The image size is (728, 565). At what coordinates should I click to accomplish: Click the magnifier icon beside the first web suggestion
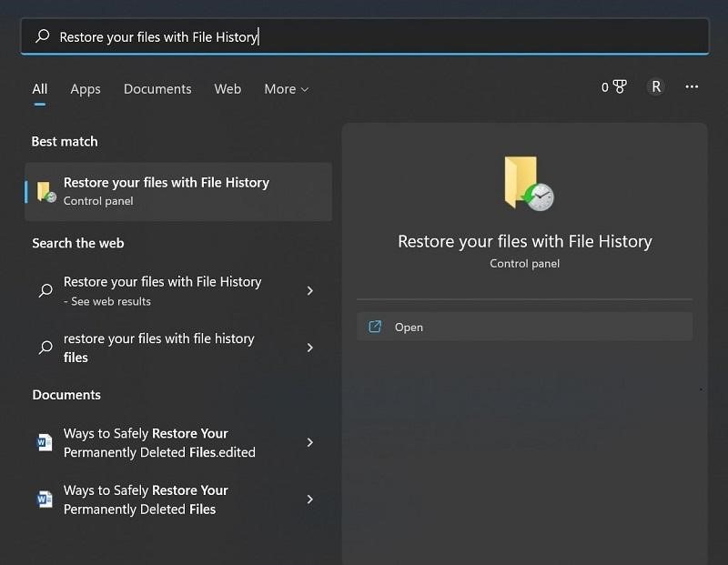pyautogui.click(x=45, y=289)
